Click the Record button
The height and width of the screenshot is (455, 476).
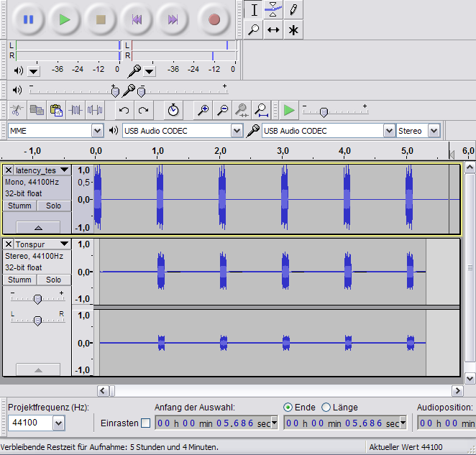(214, 19)
